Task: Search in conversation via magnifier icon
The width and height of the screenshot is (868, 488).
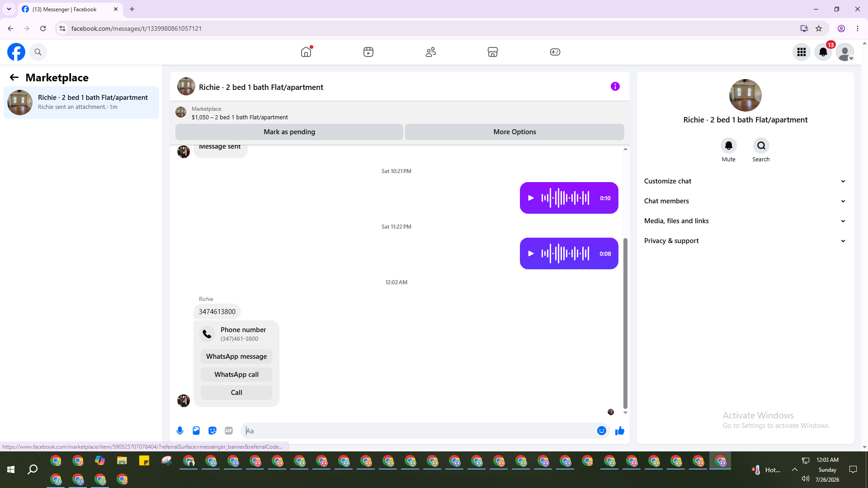Action: pyautogui.click(x=761, y=145)
